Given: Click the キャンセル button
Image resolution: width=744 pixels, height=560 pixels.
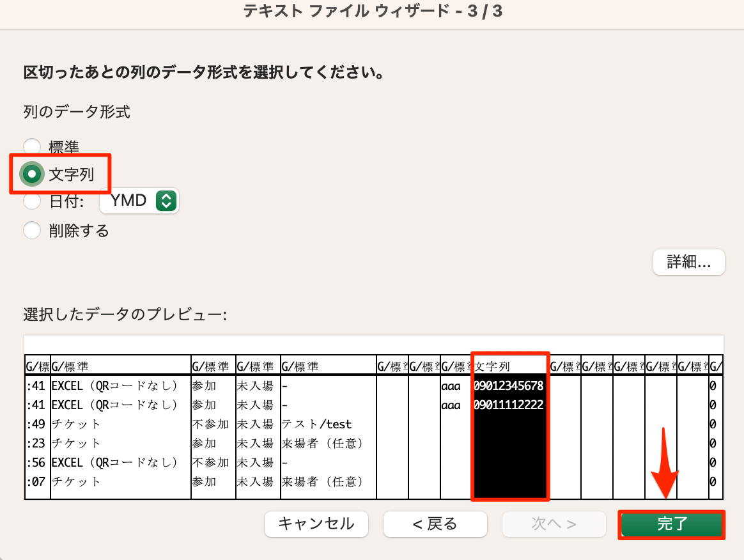Looking at the screenshot, I should point(316,524).
